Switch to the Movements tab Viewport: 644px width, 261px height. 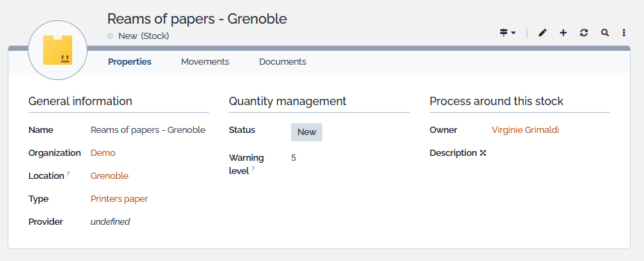click(205, 62)
